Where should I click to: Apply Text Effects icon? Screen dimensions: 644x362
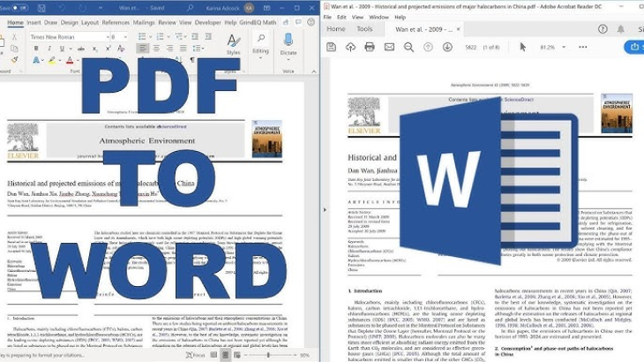point(36,60)
